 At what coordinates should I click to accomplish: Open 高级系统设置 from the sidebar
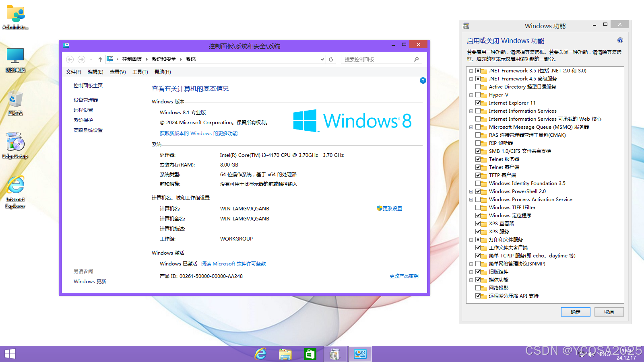click(88, 130)
